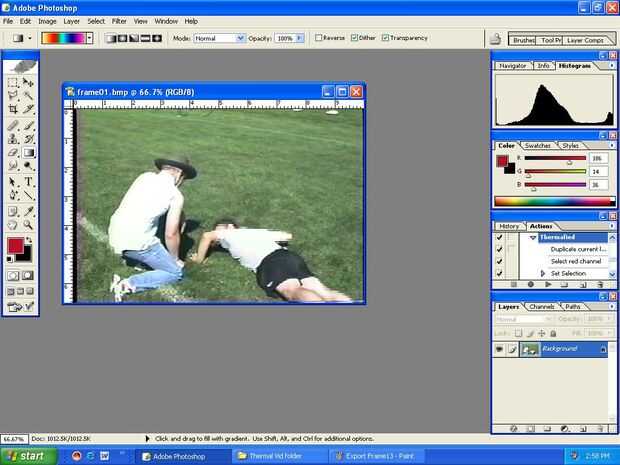Image resolution: width=620 pixels, height=465 pixels.
Task: Toggle the checkmark for Thermalized action set
Action: (x=499, y=237)
